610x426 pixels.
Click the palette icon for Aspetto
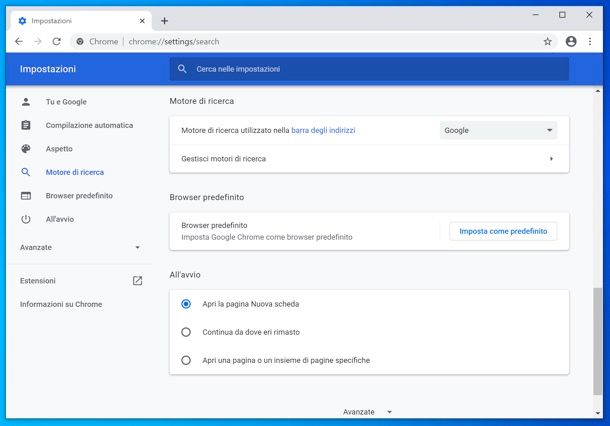(x=26, y=149)
